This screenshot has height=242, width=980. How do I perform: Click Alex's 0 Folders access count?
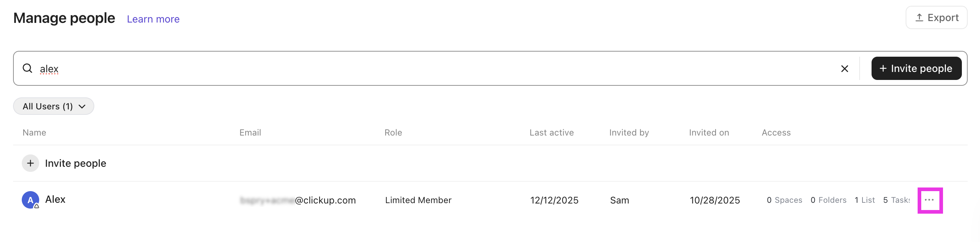828,200
